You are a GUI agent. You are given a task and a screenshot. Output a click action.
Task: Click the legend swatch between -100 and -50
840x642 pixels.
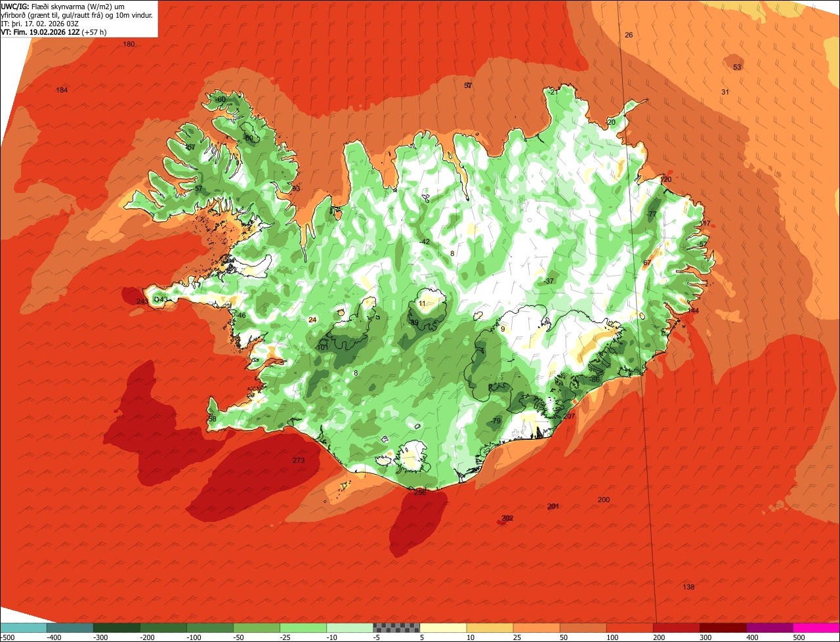pos(209,628)
